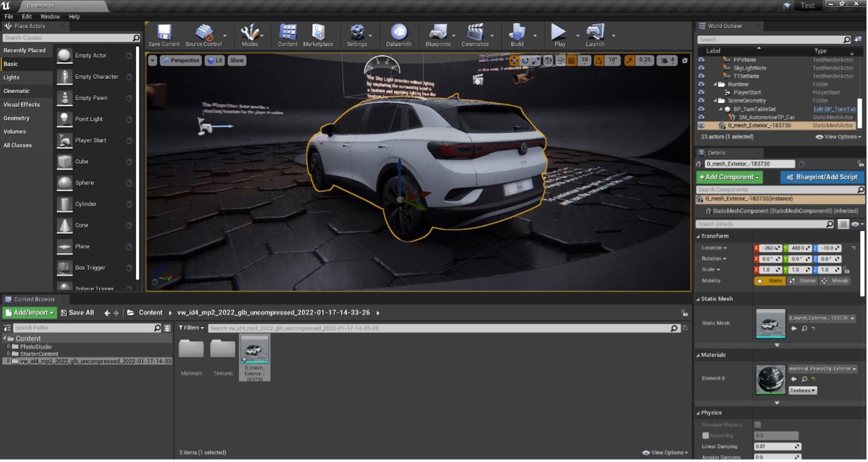Pick the Cone shape icon
This screenshot has height=462, width=868.
(x=65, y=225)
